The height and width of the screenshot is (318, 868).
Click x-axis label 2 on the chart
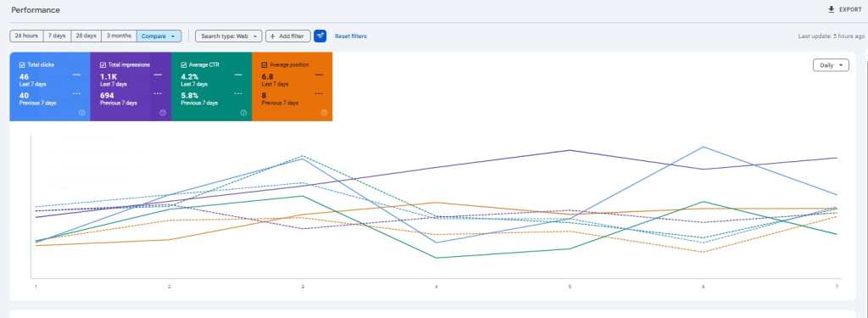(x=170, y=287)
